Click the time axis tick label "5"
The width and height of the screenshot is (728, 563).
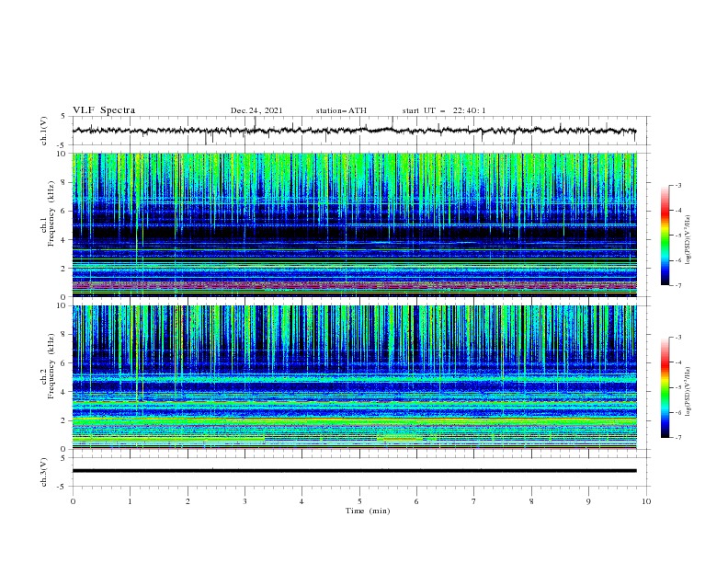(359, 501)
